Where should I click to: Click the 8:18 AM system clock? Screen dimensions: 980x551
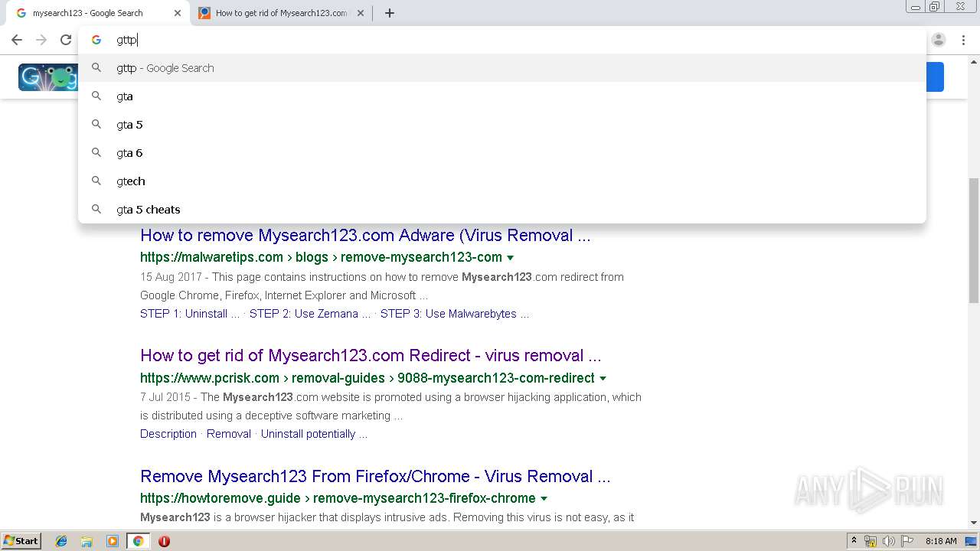tap(941, 541)
